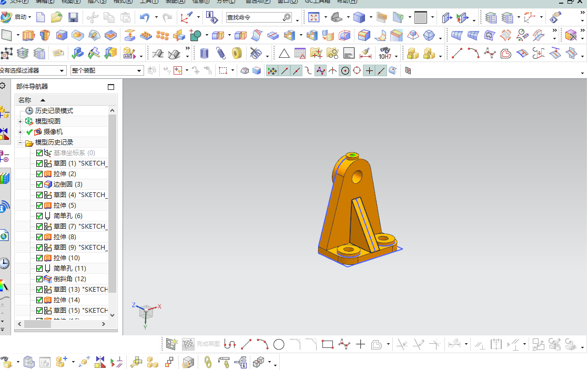Screen dimensions: 588x370
Task: Open the Extrude feature tool
Action: [29, 36]
